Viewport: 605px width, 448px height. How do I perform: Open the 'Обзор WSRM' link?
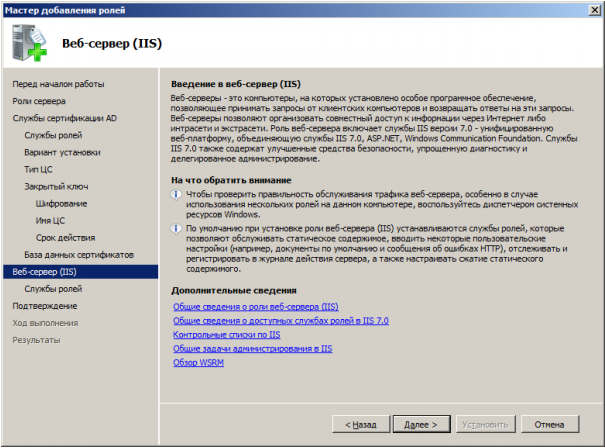[201, 363]
